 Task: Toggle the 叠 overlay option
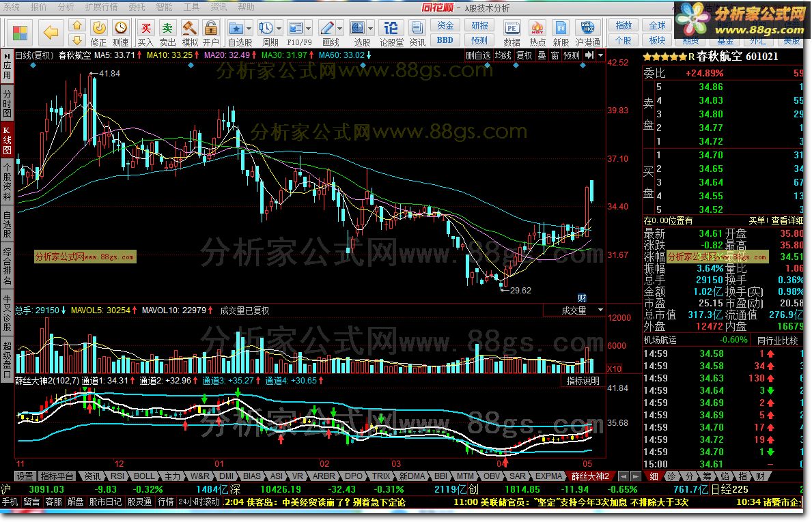click(542, 55)
